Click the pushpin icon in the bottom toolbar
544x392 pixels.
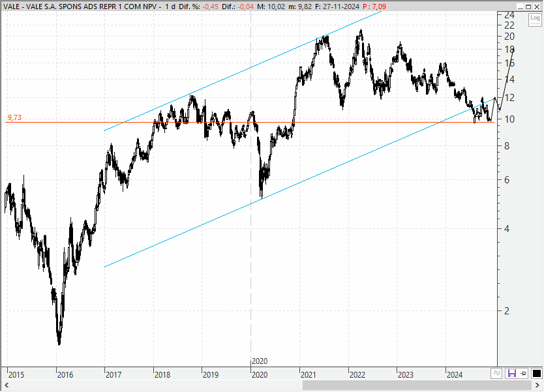click(523, 373)
